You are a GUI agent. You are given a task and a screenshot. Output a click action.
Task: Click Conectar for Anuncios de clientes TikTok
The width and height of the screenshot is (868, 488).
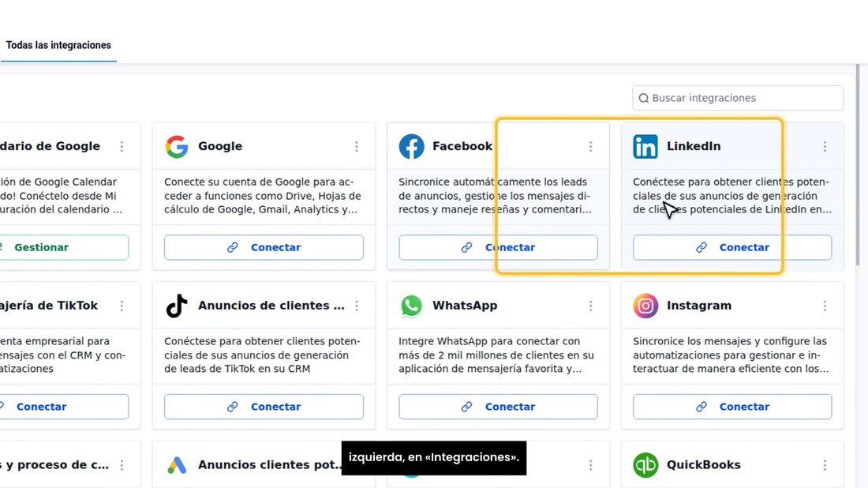coord(264,407)
